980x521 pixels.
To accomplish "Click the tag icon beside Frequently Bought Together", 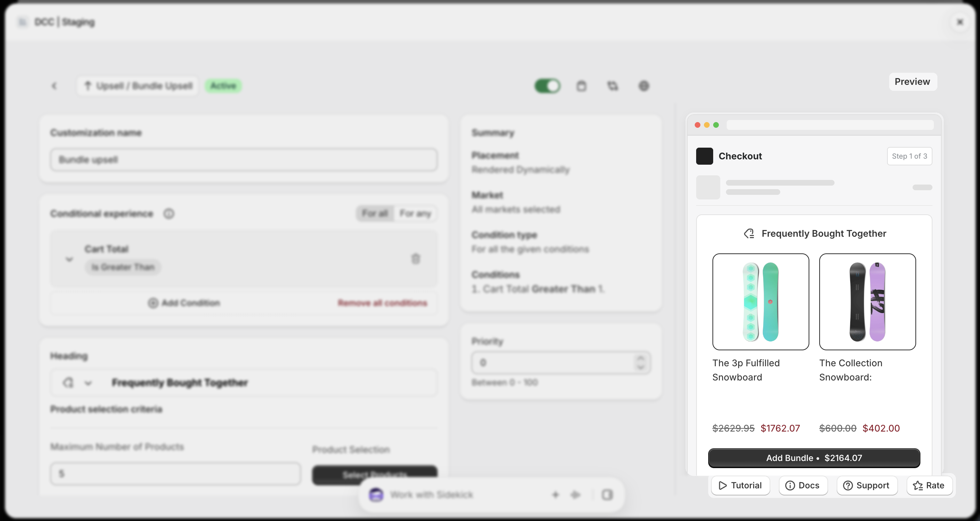I will (749, 234).
